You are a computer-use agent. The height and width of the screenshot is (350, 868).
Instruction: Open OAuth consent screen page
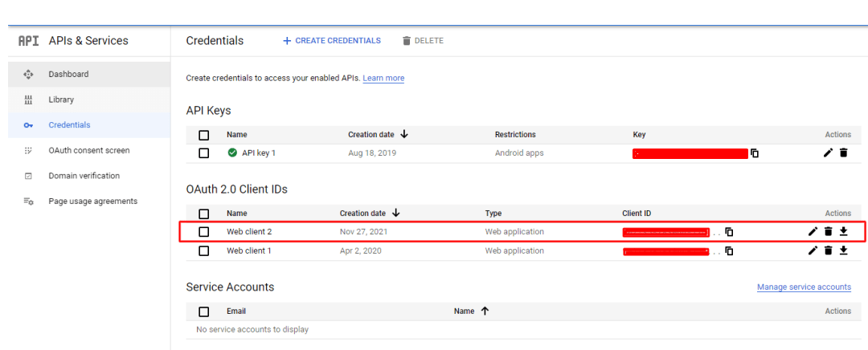(x=89, y=150)
